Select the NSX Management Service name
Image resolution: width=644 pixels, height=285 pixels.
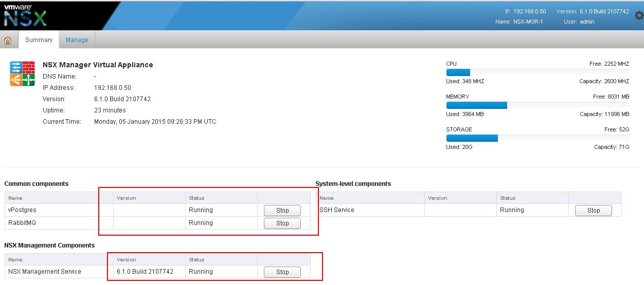coord(45,272)
